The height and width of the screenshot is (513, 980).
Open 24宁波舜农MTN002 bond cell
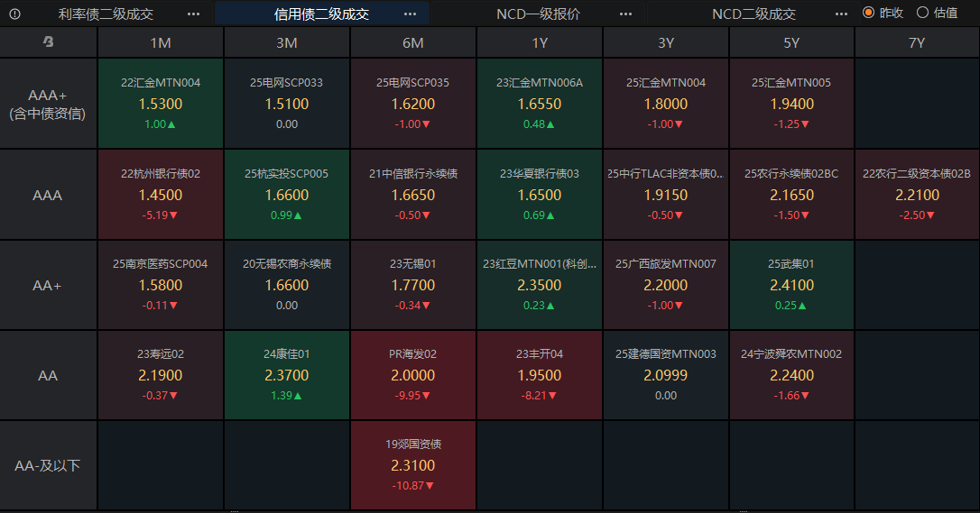coord(791,375)
